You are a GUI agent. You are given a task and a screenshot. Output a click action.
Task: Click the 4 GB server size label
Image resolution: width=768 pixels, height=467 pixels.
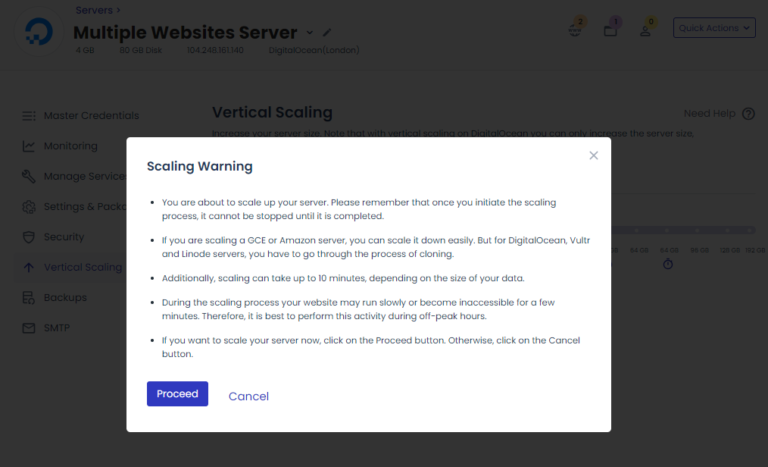point(85,50)
